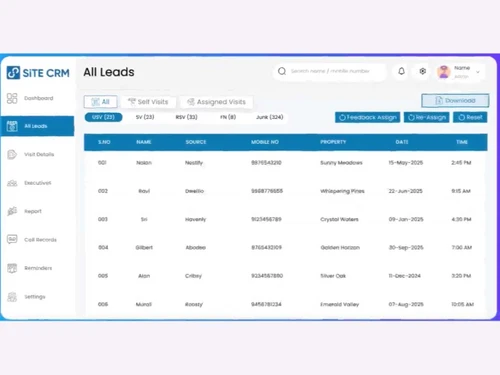The height and width of the screenshot is (375, 500).
Task: Open Call Records section
Action: coord(40,240)
